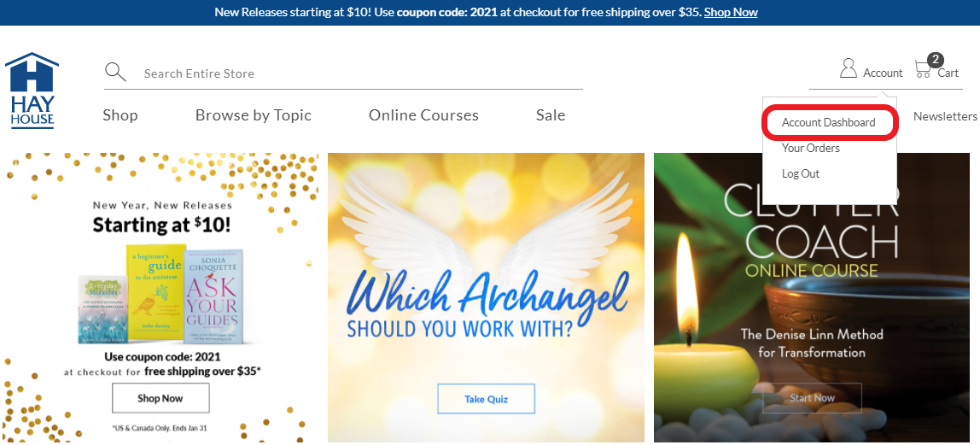This screenshot has width=980, height=445.
Task: Click the magnifying glass search icon
Action: pos(115,73)
